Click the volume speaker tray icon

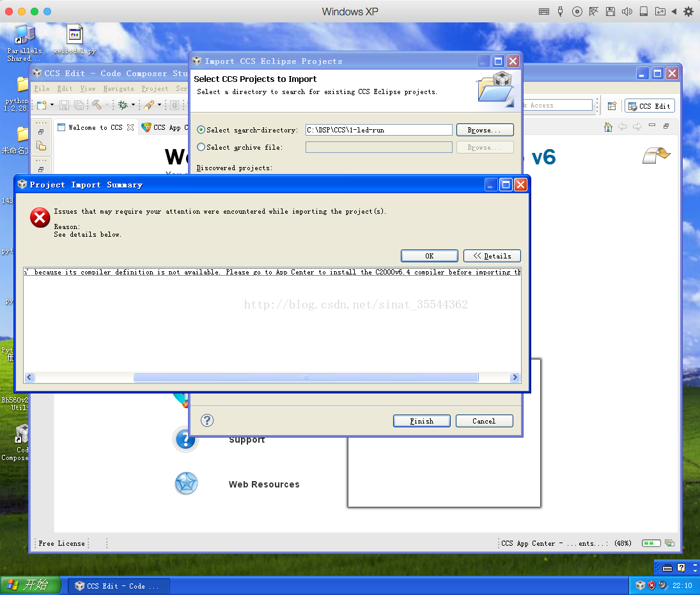[x=664, y=585]
